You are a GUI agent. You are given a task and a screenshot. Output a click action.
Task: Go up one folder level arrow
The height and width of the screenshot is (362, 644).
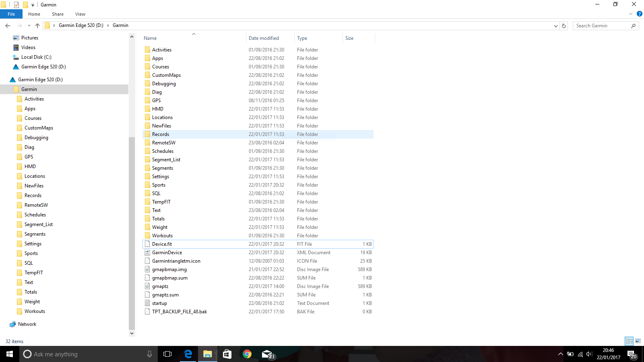click(37, 25)
